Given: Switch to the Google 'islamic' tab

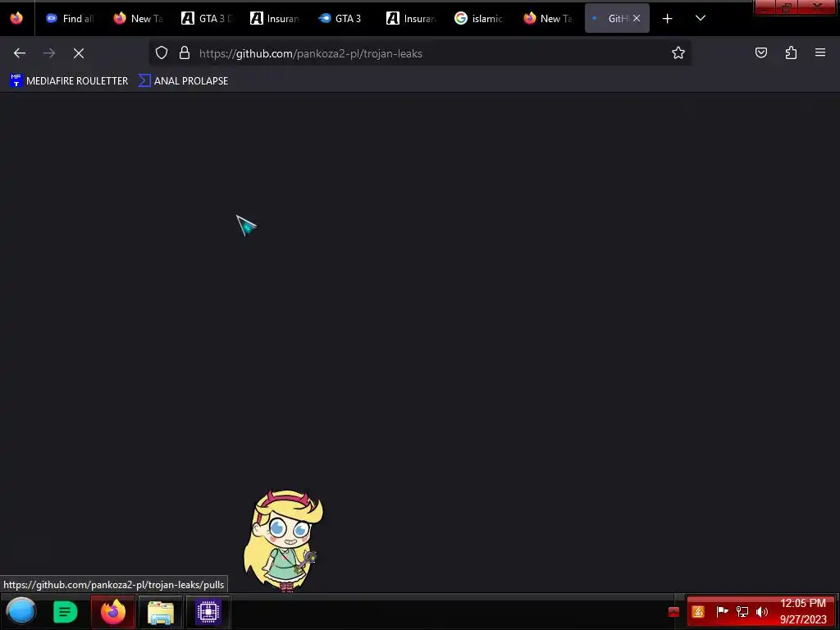Looking at the screenshot, I should coord(479,19).
